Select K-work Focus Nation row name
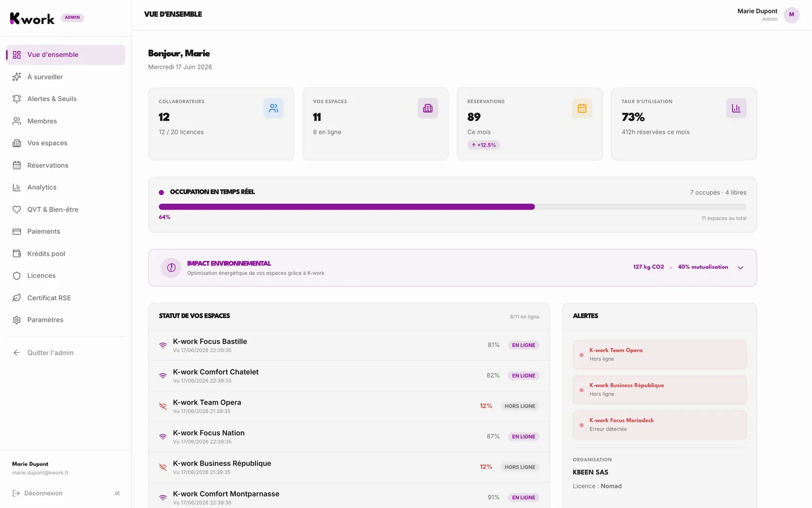The height and width of the screenshot is (508, 812). (x=208, y=433)
